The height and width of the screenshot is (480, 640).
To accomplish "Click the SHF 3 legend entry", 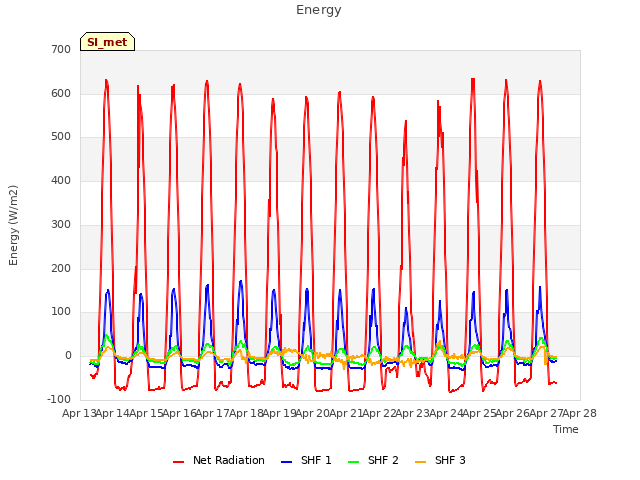I will pyautogui.click(x=440, y=460).
